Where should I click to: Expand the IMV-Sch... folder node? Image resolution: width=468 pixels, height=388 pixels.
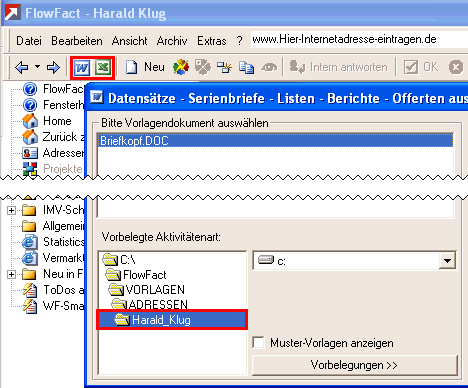pyautogui.click(x=11, y=210)
